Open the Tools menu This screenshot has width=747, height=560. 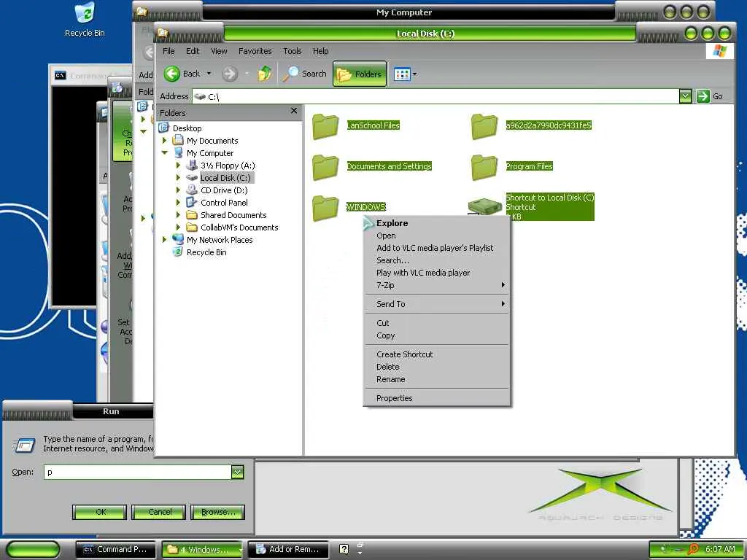pyautogui.click(x=292, y=51)
